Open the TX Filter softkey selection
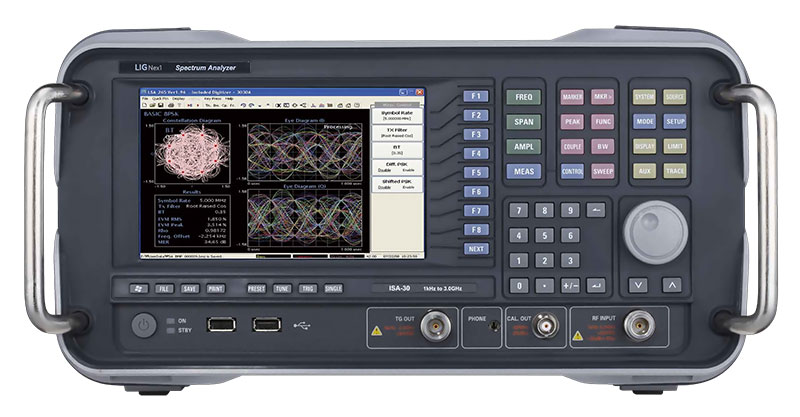800x417 pixels. coord(399,133)
